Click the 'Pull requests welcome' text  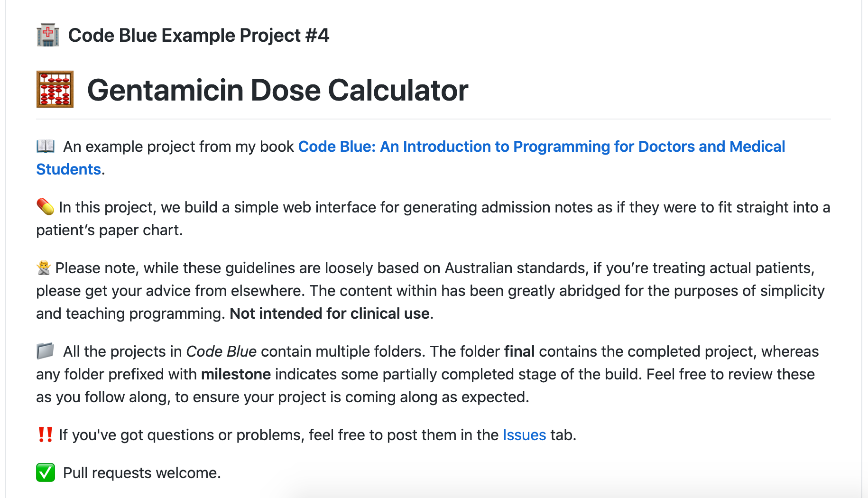(142, 473)
